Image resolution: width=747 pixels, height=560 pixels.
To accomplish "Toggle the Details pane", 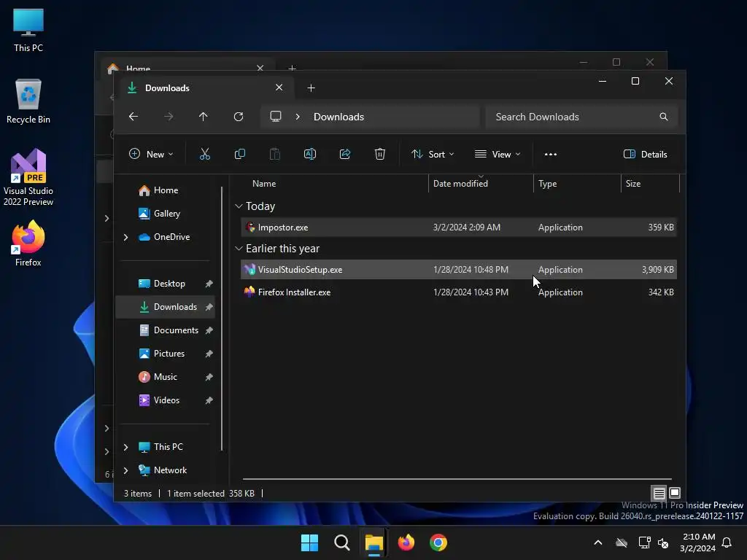I will [645, 154].
